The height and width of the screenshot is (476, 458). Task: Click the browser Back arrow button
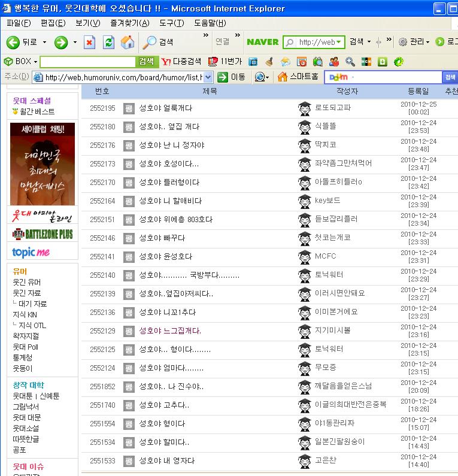13,42
